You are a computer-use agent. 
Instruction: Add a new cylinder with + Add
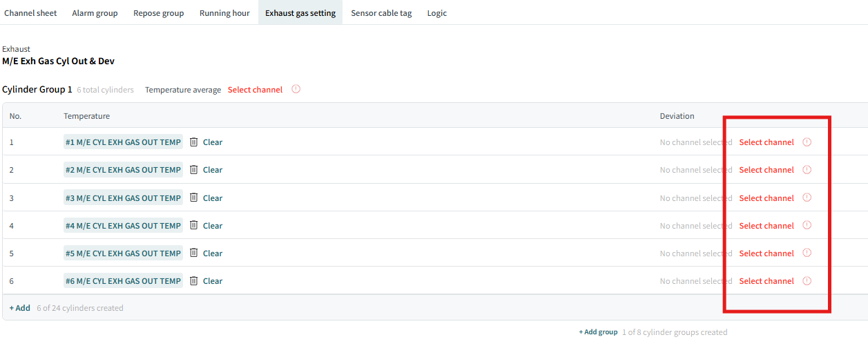(20, 308)
